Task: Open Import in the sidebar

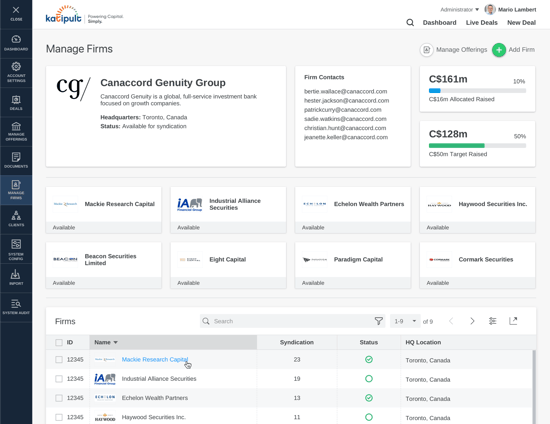Action: (x=16, y=277)
